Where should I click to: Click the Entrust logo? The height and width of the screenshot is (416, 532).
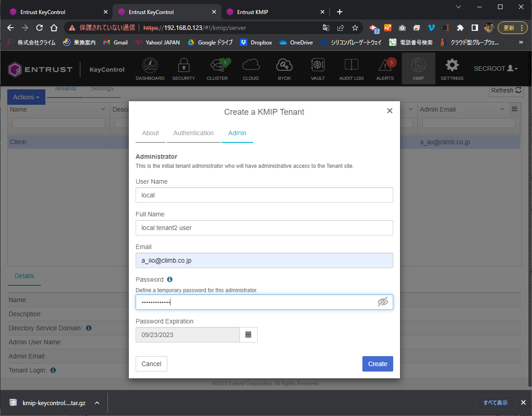point(40,69)
